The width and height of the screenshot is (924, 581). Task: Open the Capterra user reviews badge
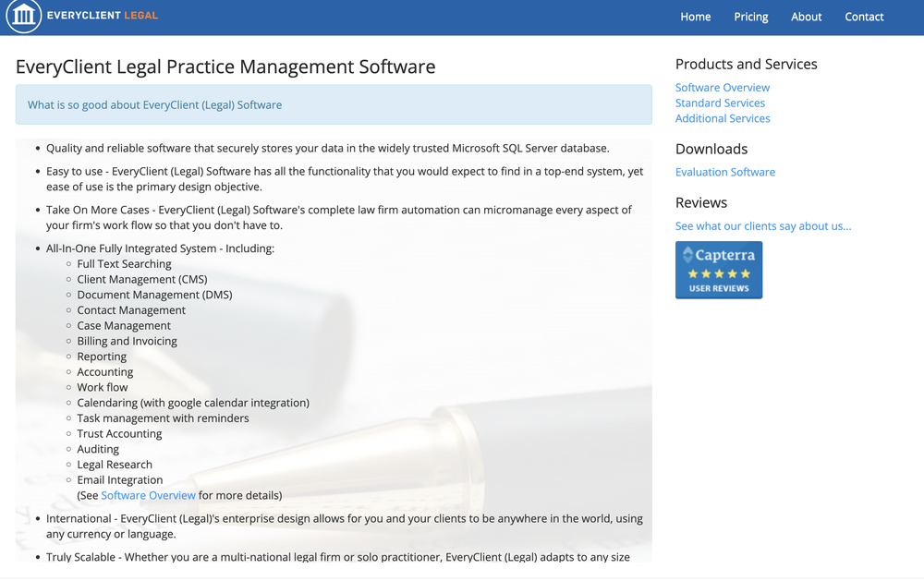pos(718,270)
